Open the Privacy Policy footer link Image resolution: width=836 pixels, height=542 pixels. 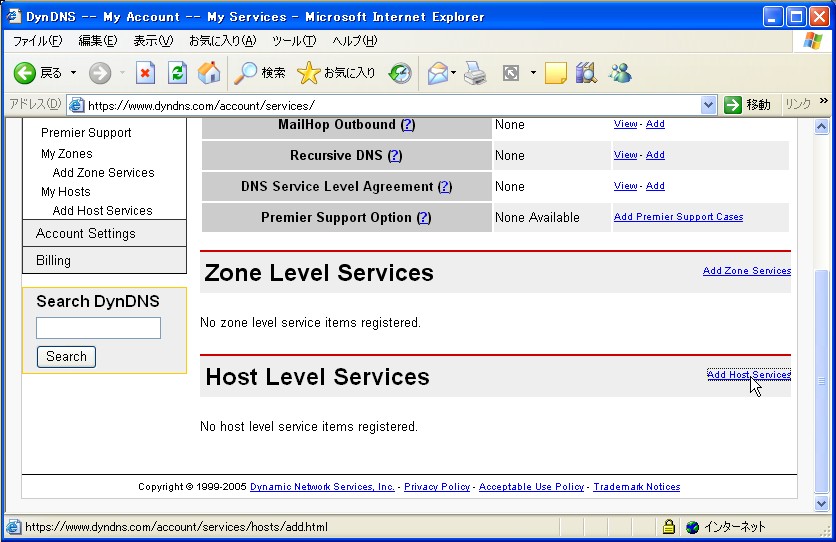pos(437,487)
